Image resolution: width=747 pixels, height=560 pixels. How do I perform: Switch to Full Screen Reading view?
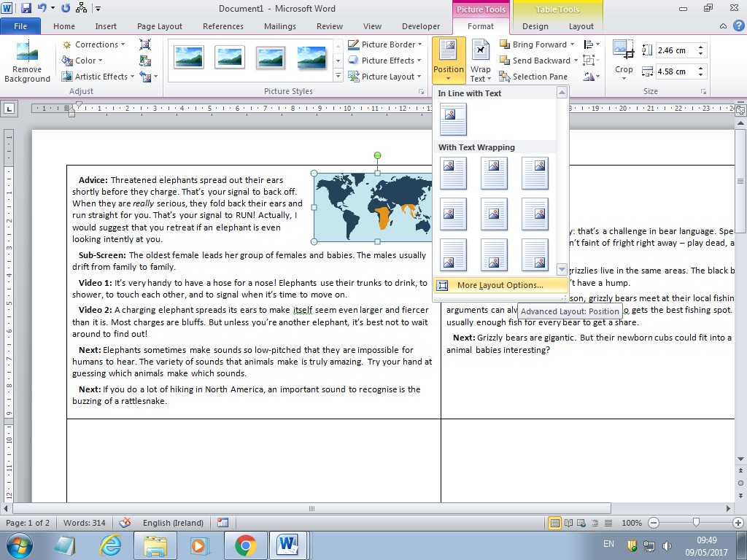pos(568,523)
